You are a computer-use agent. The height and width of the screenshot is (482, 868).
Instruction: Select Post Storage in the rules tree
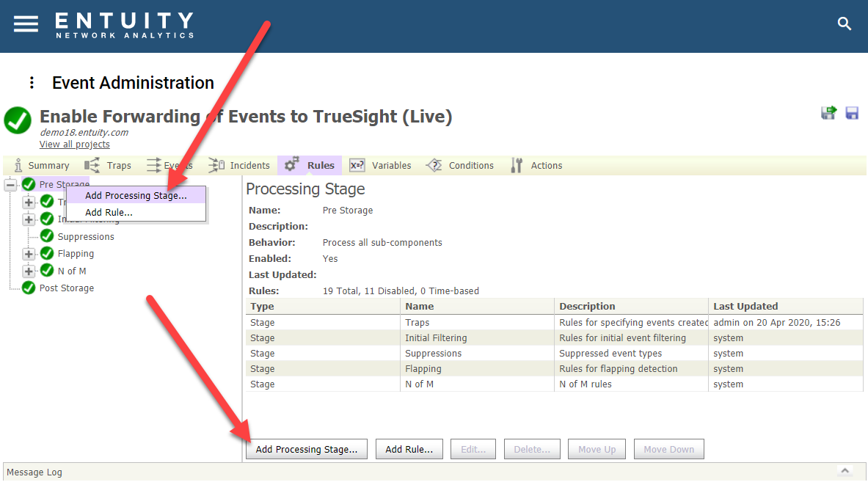point(67,288)
